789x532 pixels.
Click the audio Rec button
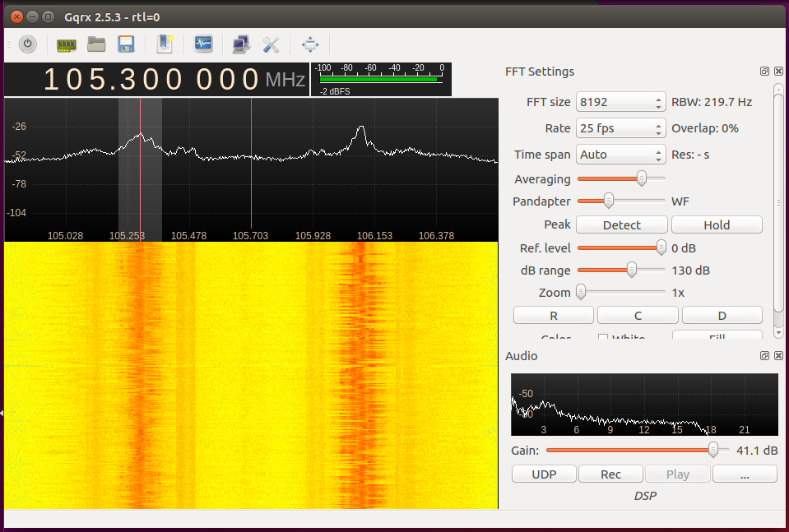coord(610,474)
